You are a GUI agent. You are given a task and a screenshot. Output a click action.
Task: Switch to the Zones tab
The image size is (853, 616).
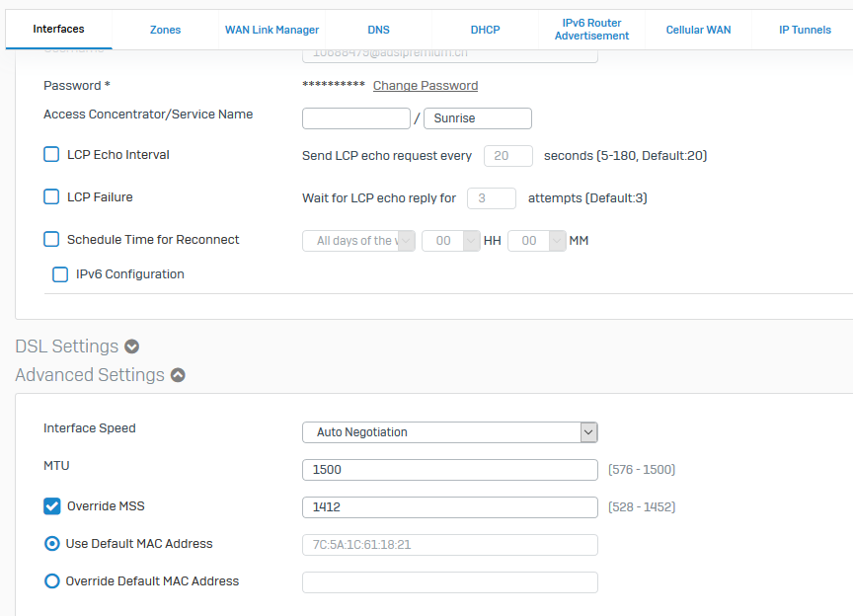(x=165, y=30)
